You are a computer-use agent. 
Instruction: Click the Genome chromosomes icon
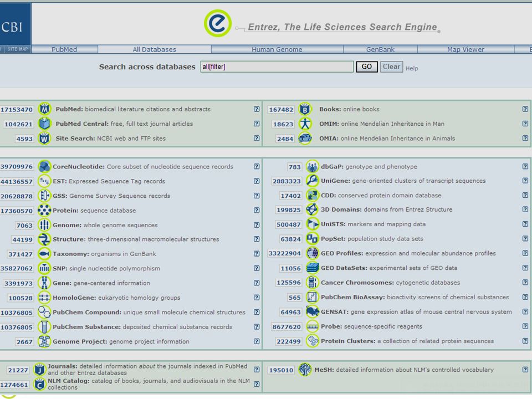pos(44,225)
